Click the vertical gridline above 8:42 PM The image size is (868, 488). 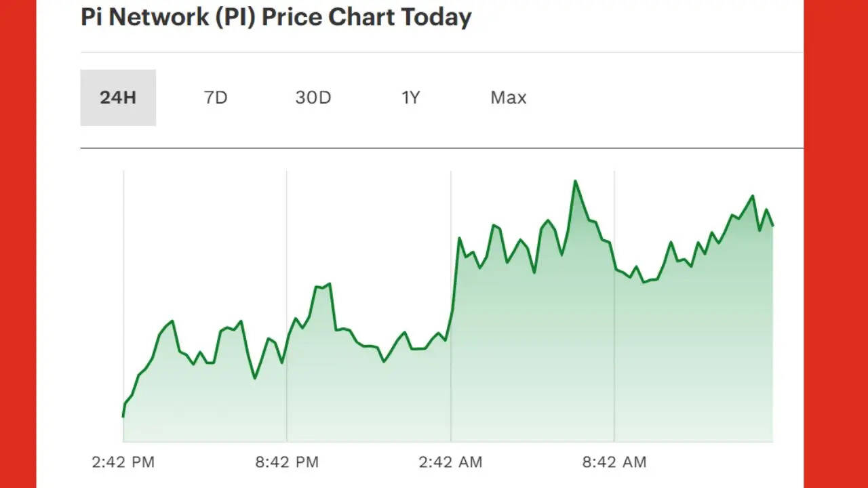[x=287, y=237]
